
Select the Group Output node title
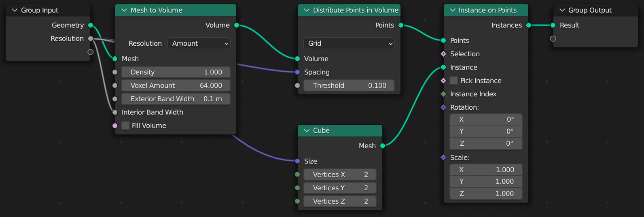click(x=590, y=10)
